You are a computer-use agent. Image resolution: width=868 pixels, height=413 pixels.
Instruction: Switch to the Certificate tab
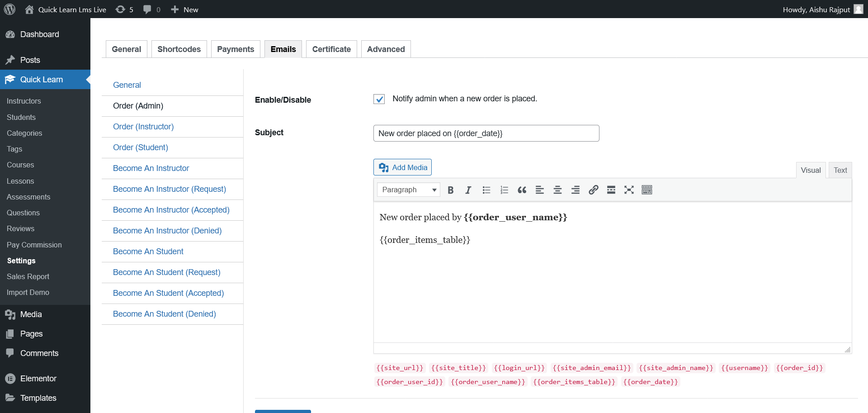pos(331,49)
